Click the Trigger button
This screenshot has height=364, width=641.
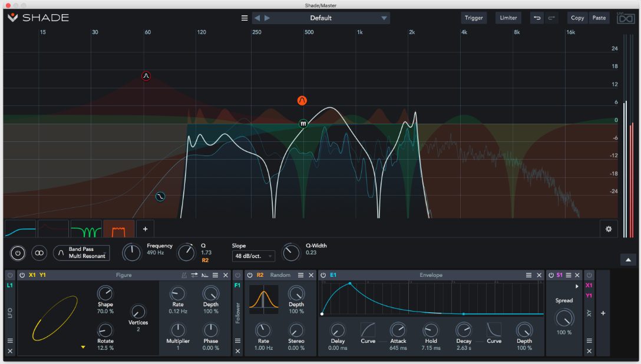pyautogui.click(x=474, y=18)
